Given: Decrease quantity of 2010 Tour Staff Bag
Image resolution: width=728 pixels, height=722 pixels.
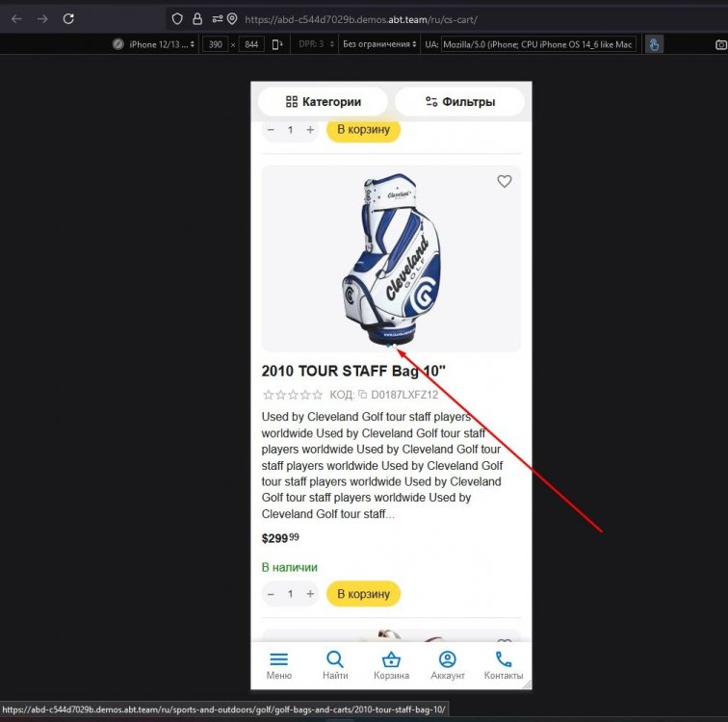Looking at the screenshot, I should [272, 594].
